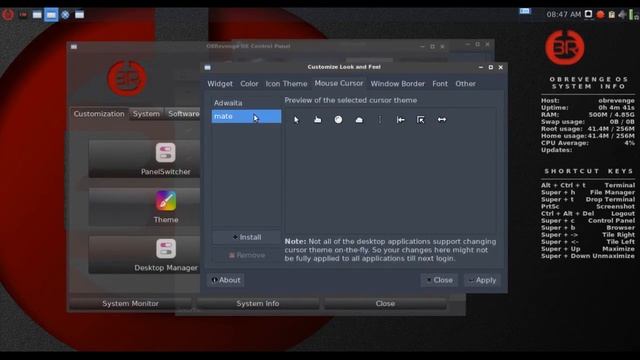This screenshot has width=640, height=360.
Task: Switch to the Font tab
Action: (x=440, y=84)
